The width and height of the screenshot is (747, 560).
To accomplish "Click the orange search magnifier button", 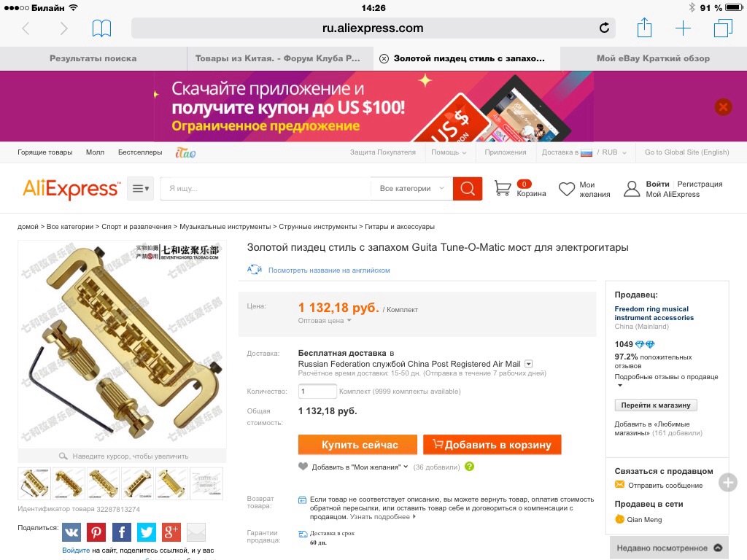I will (468, 189).
